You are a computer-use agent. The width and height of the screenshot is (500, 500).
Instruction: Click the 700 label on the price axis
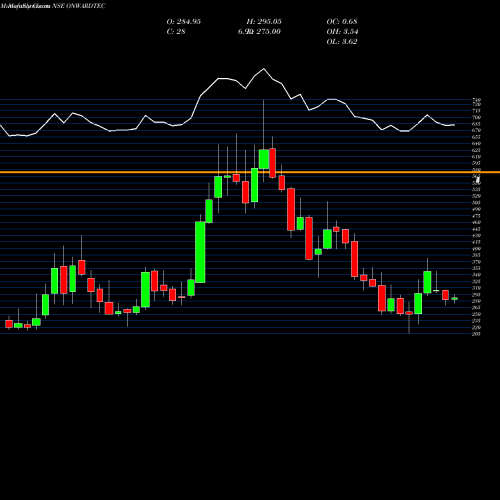pos(477,117)
